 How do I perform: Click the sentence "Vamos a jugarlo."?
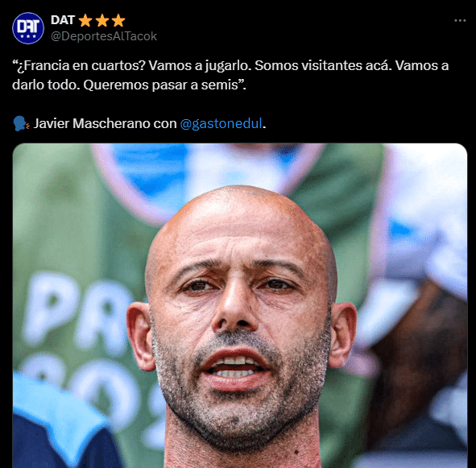click(x=200, y=65)
